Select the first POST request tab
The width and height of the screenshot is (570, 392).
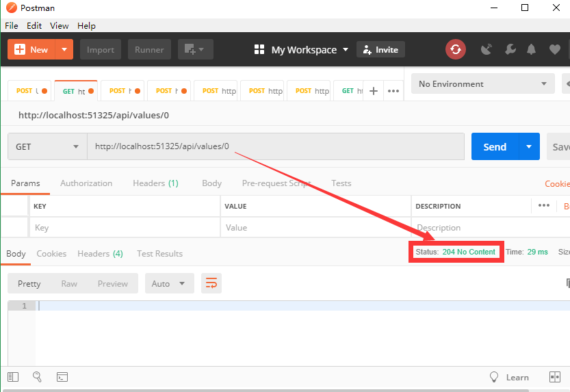tap(31, 91)
